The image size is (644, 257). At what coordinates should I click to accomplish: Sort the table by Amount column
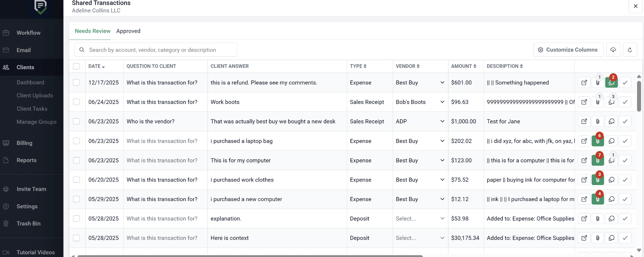464,66
